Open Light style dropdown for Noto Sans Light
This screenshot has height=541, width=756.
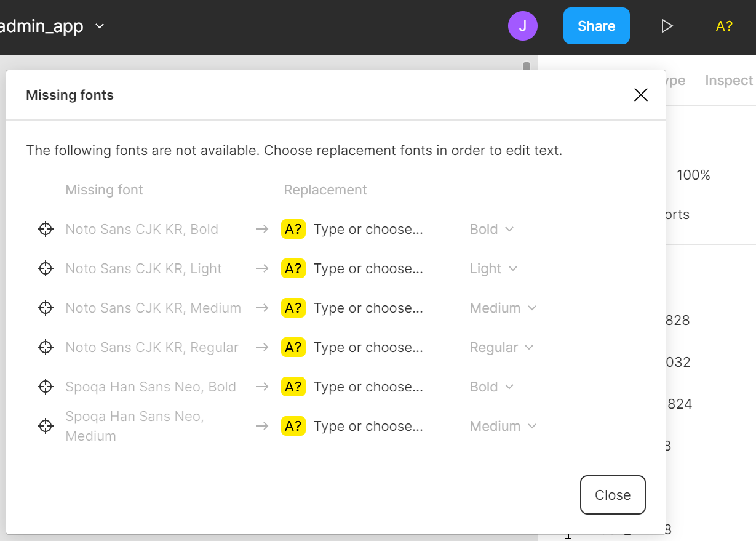tap(493, 268)
